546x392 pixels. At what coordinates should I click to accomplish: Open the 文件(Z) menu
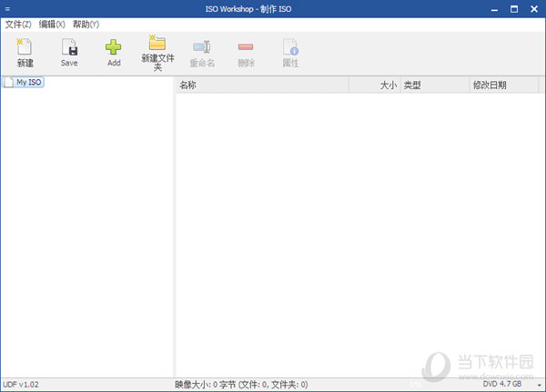(x=18, y=25)
